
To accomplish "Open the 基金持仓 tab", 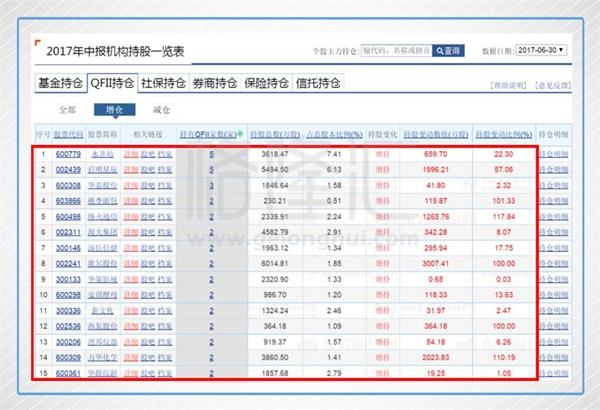I will [x=60, y=83].
